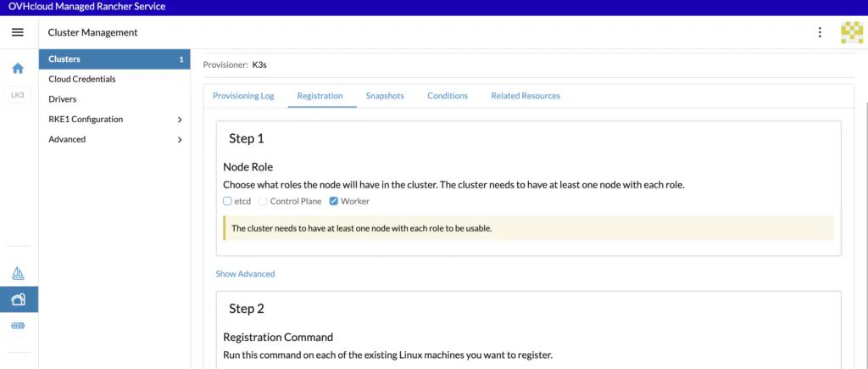This screenshot has height=369, width=868.
Task: Click the Node Role heading
Action: [248, 167]
